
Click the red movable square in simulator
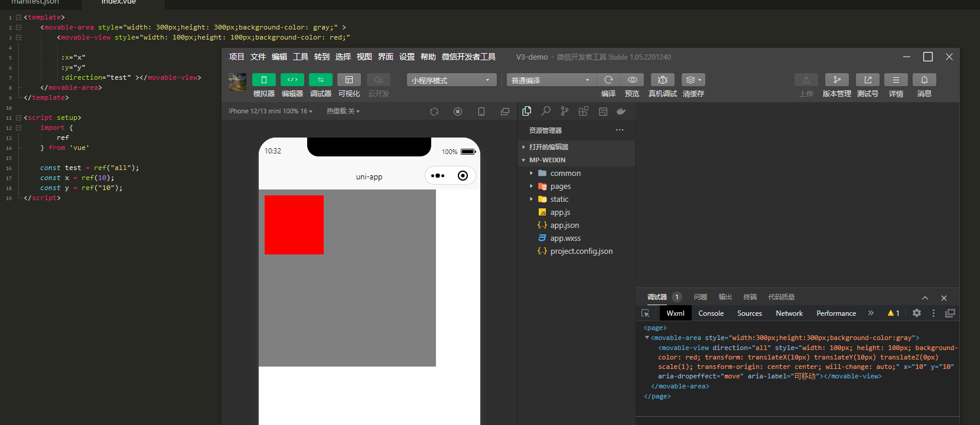[294, 225]
